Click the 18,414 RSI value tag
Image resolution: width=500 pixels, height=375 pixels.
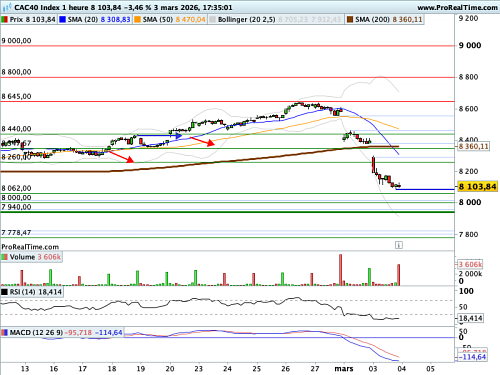point(471,318)
